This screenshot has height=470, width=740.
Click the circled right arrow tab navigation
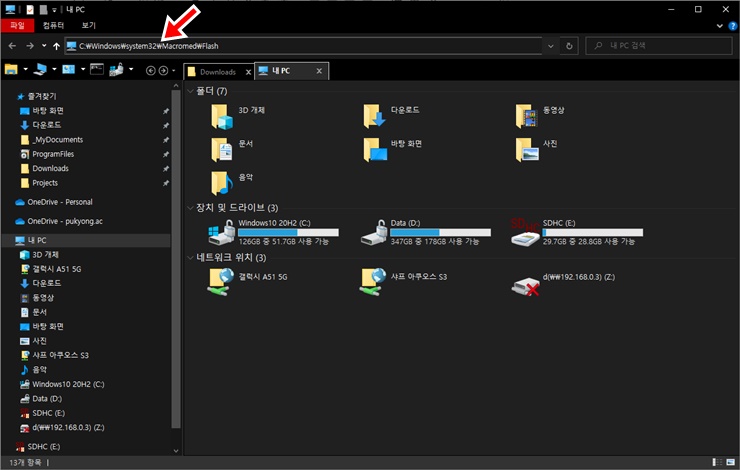tap(163, 71)
